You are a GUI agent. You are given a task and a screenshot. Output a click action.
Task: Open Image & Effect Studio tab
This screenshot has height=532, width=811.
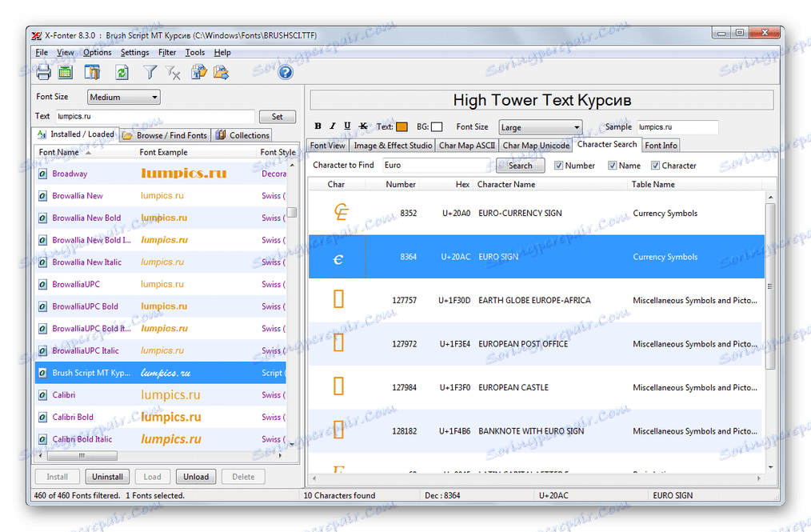[393, 146]
